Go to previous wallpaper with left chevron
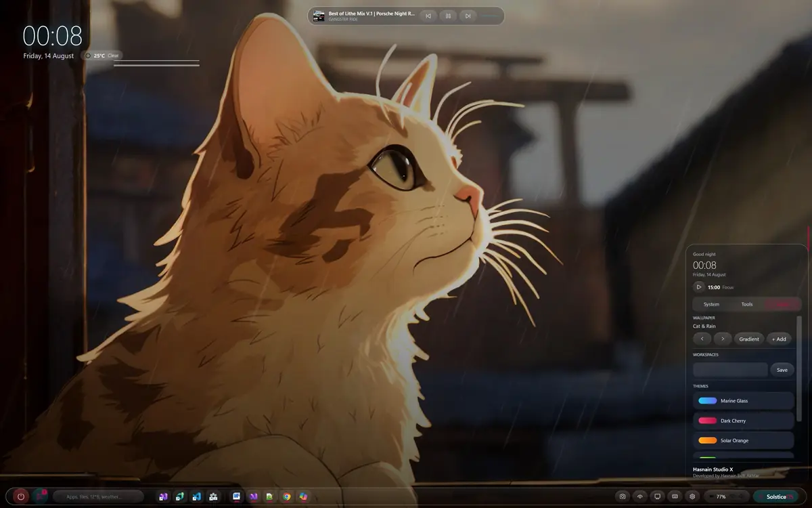Image resolution: width=812 pixels, height=508 pixels. tap(702, 339)
